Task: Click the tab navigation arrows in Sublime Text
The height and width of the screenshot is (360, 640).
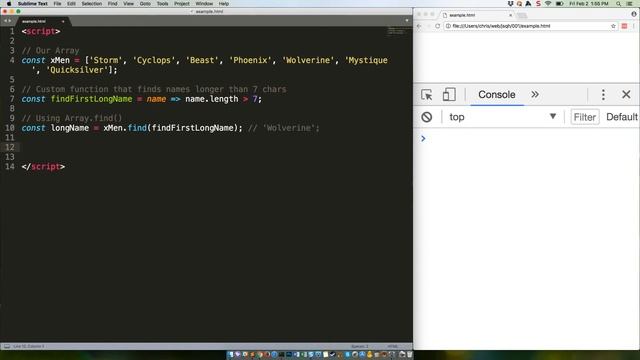Action: tap(7, 21)
